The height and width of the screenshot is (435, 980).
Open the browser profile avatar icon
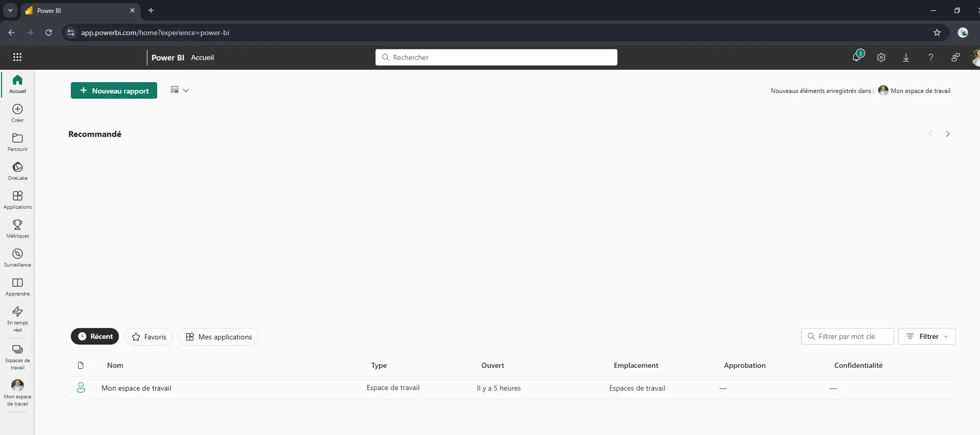click(x=963, y=33)
